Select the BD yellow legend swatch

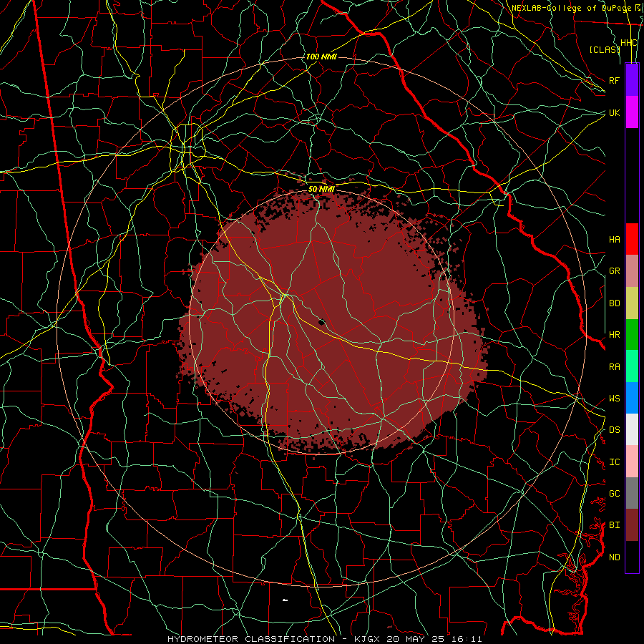tap(632, 303)
